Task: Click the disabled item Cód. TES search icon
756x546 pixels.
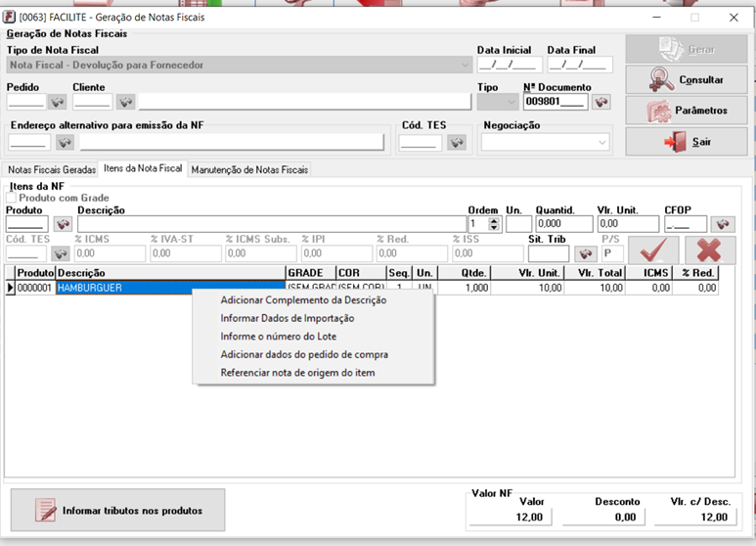Action: pyautogui.click(x=61, y=253)
